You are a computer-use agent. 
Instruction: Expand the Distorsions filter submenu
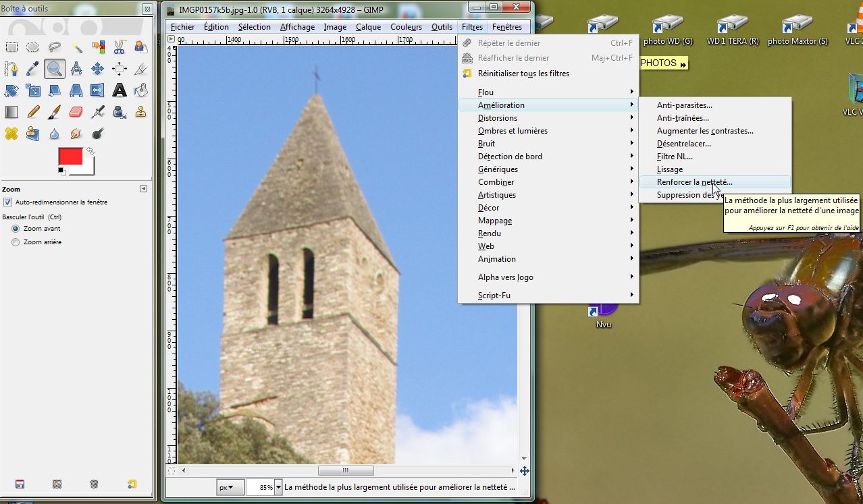[x=548, y=118]
